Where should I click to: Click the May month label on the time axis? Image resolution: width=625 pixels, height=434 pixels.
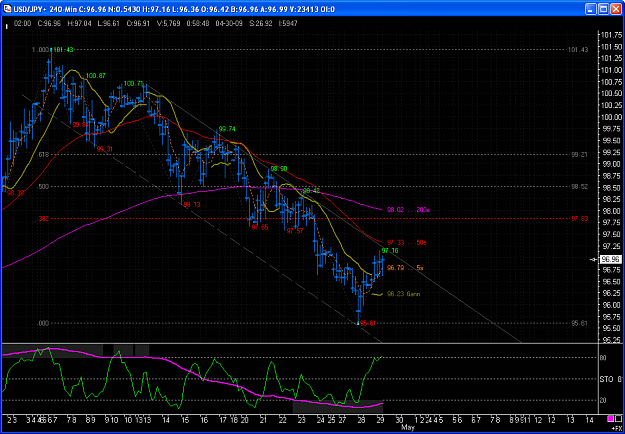click(x=409, y=427)
